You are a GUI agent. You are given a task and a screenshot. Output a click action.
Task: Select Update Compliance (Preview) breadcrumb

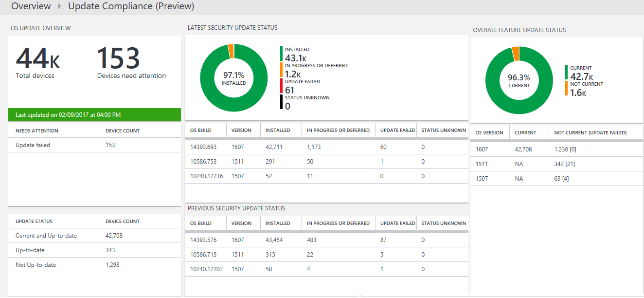coord(131,6)
